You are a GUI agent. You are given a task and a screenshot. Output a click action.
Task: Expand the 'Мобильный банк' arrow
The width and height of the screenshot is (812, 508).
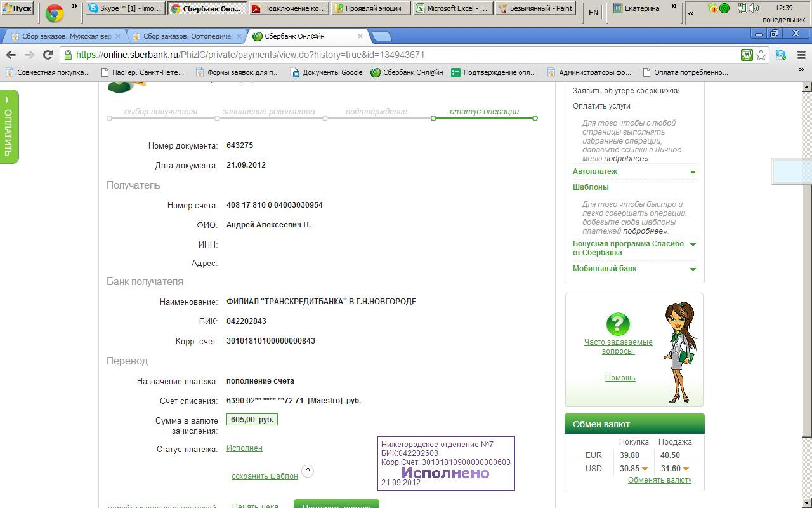[x=693, y=269]
